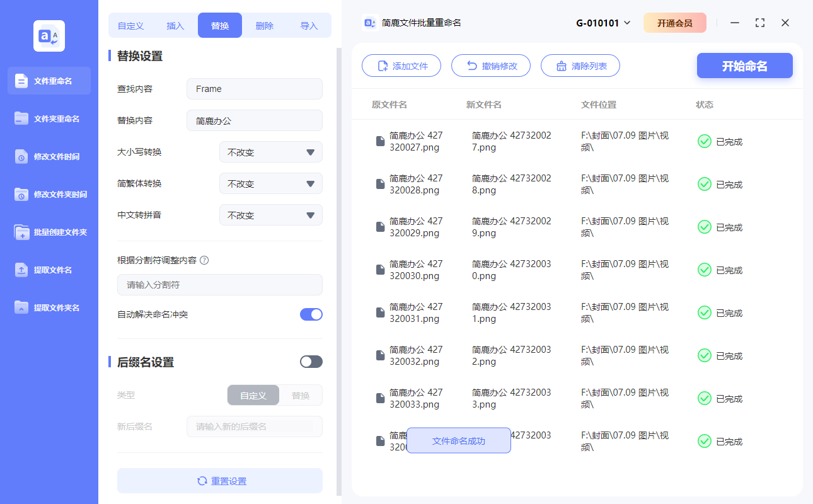Click the 文件位置 column header
Image resolution: width=813 pixels, height=504 pixels.
pyautogui.click(x=599, y=105)
